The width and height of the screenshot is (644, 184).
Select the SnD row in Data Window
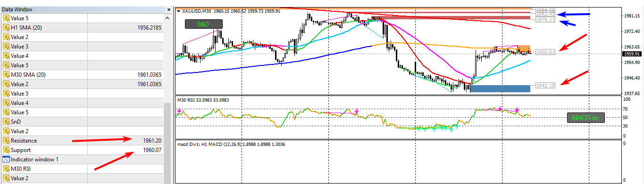click(x=82, y=122)
